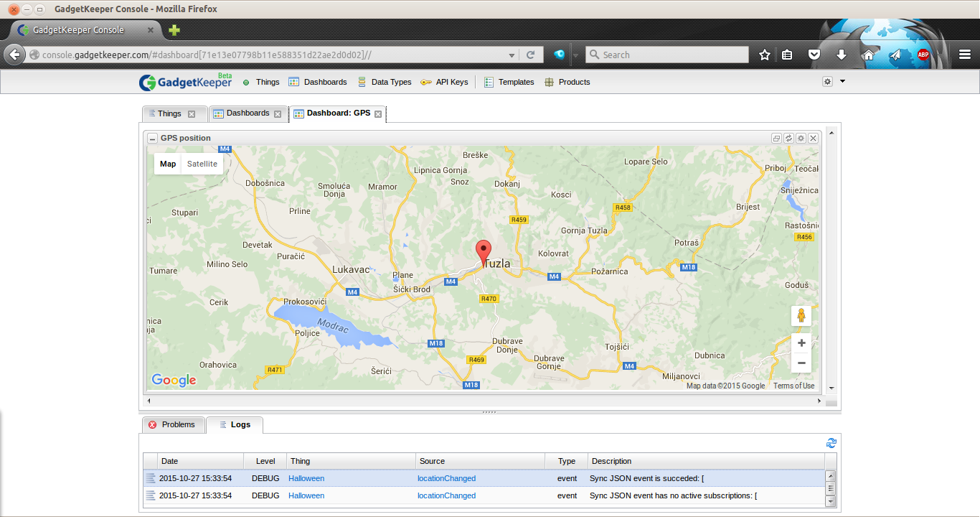Click the settings gear in GadgetKeeper header
Screen dimensions: 980x517
point(827,82)
